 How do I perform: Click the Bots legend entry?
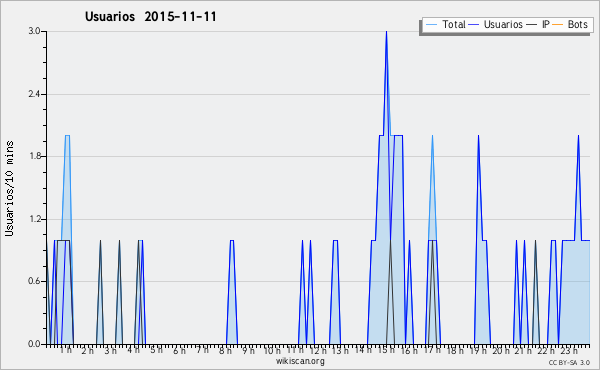[570, 24]
